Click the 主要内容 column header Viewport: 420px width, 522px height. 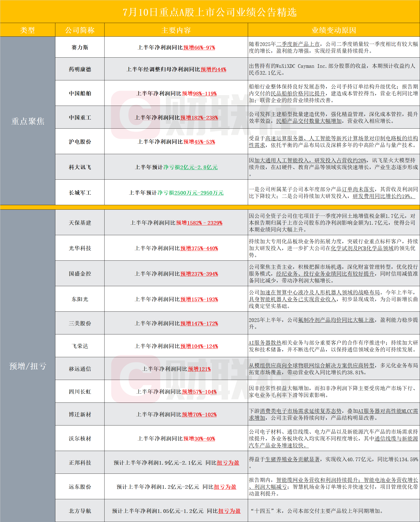(176, 30)
